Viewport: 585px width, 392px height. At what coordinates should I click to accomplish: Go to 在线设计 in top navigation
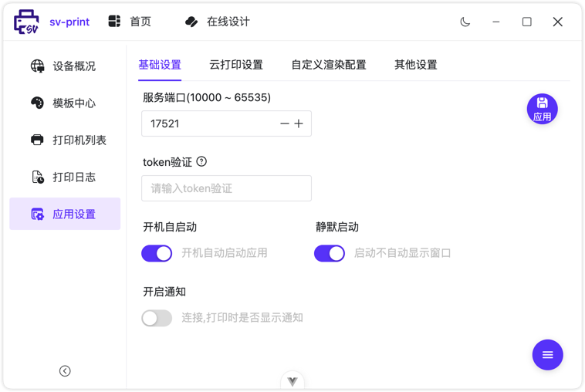tap(218, 22)
